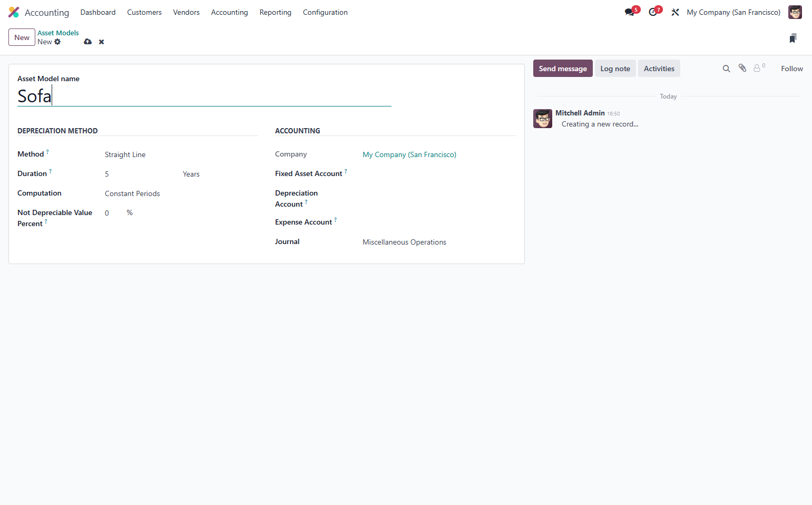Attach files with the paperclip icon

pos(742,68)
